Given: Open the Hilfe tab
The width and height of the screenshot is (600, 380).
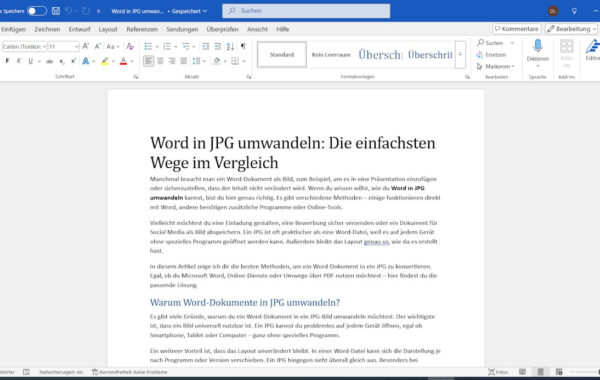Looking at the screenshot, I should coord(282,29).
